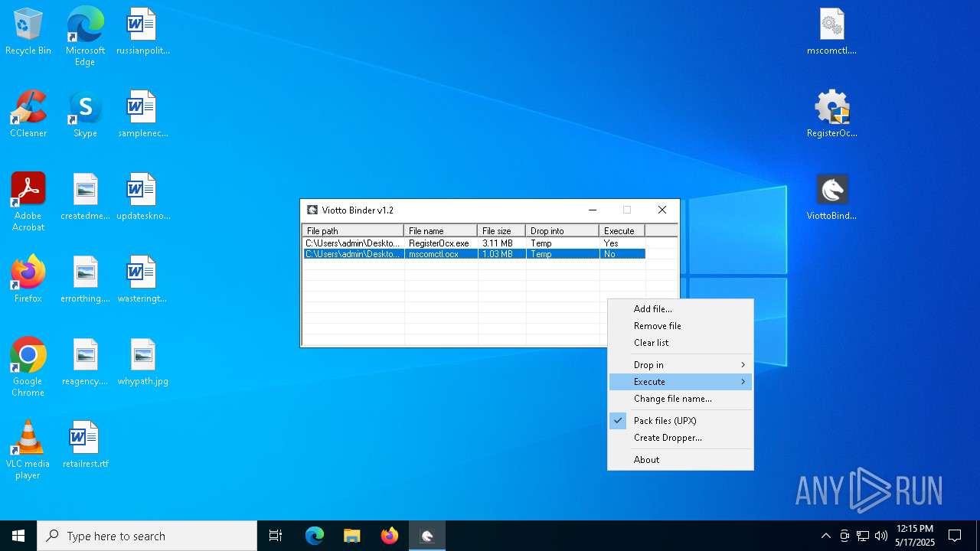Click the Drop into column header
Image resolution: width=980 pixels, height=551 pixels.
562,230
